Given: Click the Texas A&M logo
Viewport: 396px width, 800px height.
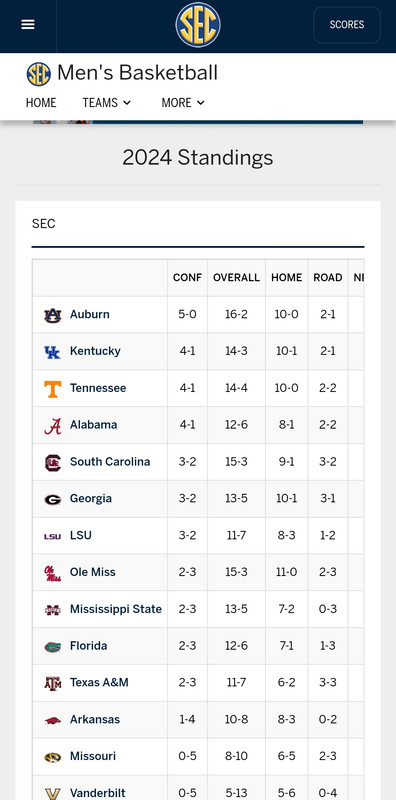Looking at the screenshot, I should 52,683.
